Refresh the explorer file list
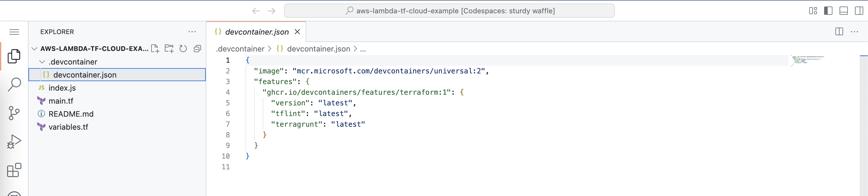Image resolution: width=868 pixels, height=196 pixels. [x=183, y=49]
